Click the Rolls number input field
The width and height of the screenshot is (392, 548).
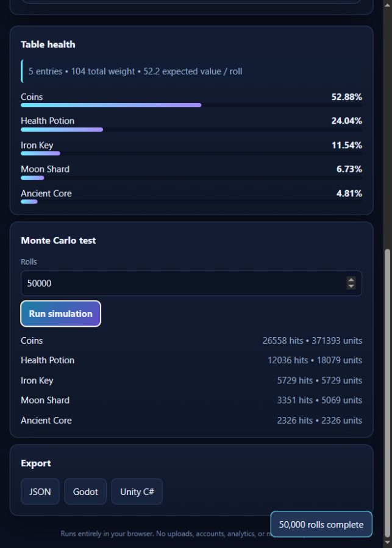(x=191, y=283)
